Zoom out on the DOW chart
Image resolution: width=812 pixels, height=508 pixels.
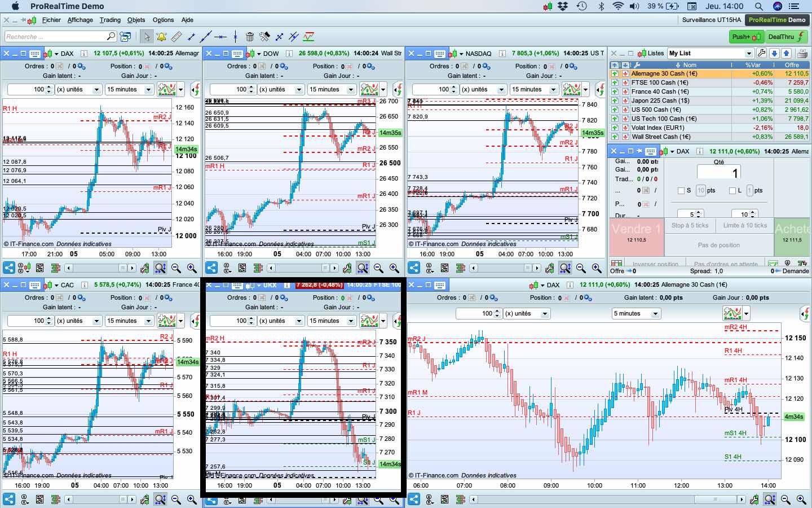pos(378,268)
